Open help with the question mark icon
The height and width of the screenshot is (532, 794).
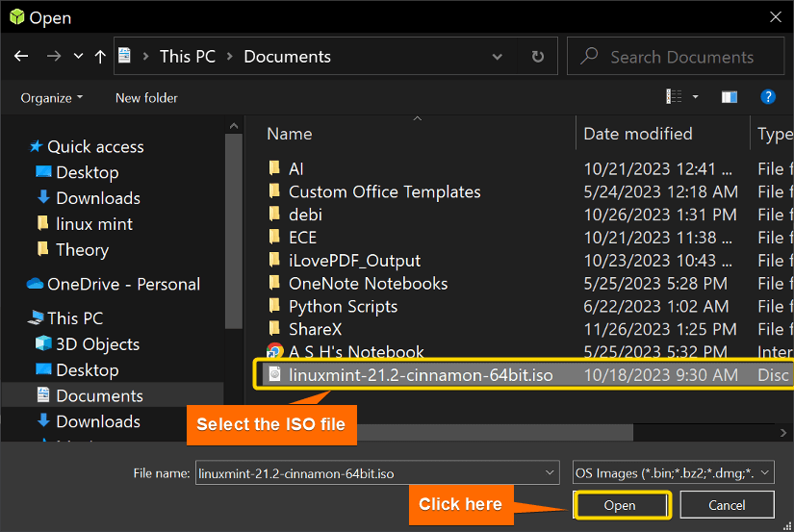(768, 96)
